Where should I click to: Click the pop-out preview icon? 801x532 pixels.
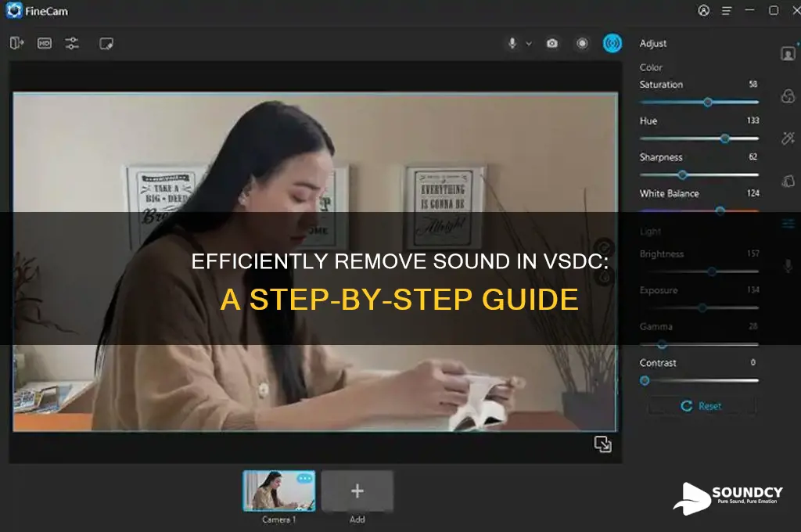pyautogui.click(x=603, y=444)
